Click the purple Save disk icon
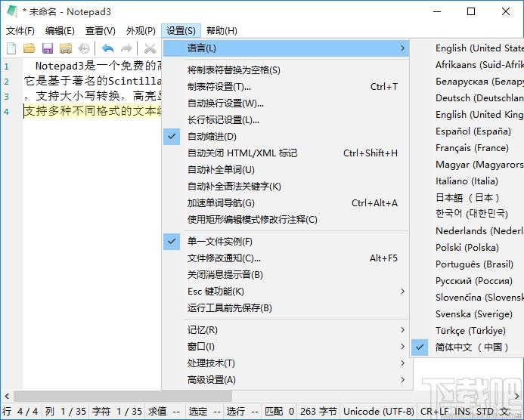 pos(48,49)
